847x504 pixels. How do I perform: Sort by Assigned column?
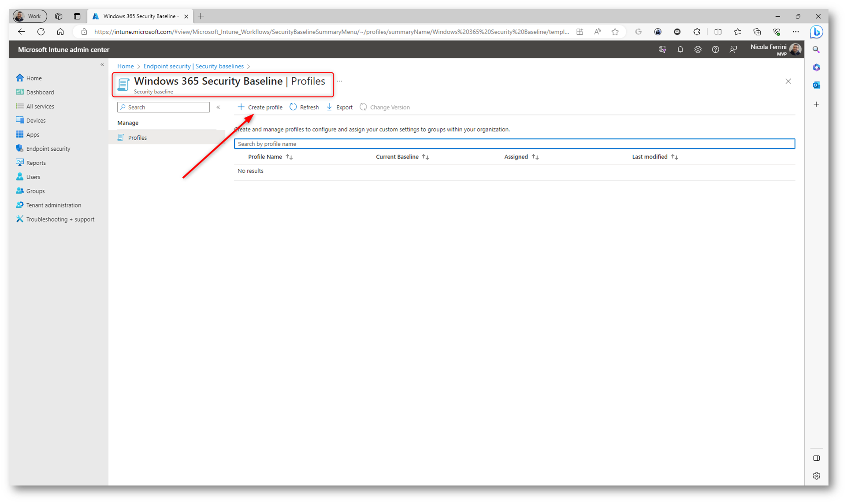tap(521, 157)
